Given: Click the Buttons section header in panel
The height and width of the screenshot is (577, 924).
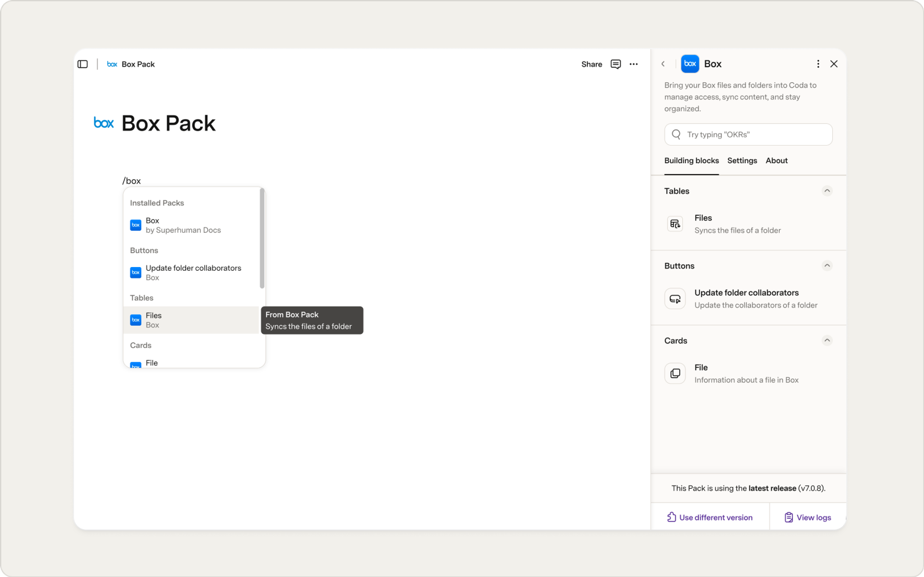Looking at the screenshot, I should pos(679,266).
